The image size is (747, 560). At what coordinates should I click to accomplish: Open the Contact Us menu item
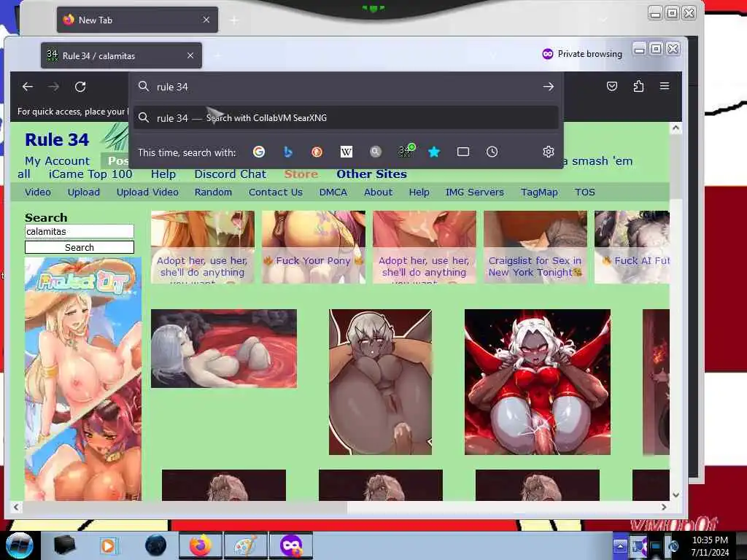276,192
